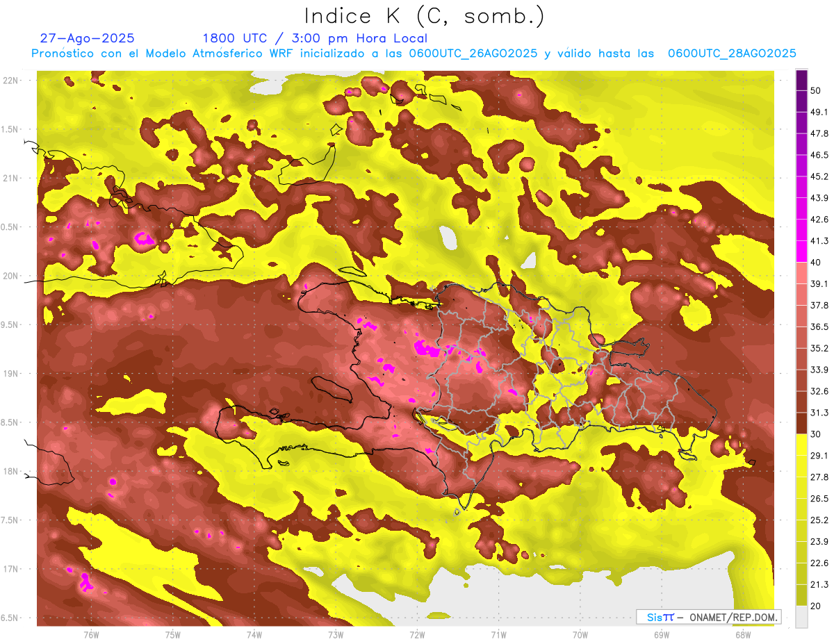Click the colorbar value "41.3"
Image resolution: width=834 pixels, height=644 pixels.
click(819, 241)
